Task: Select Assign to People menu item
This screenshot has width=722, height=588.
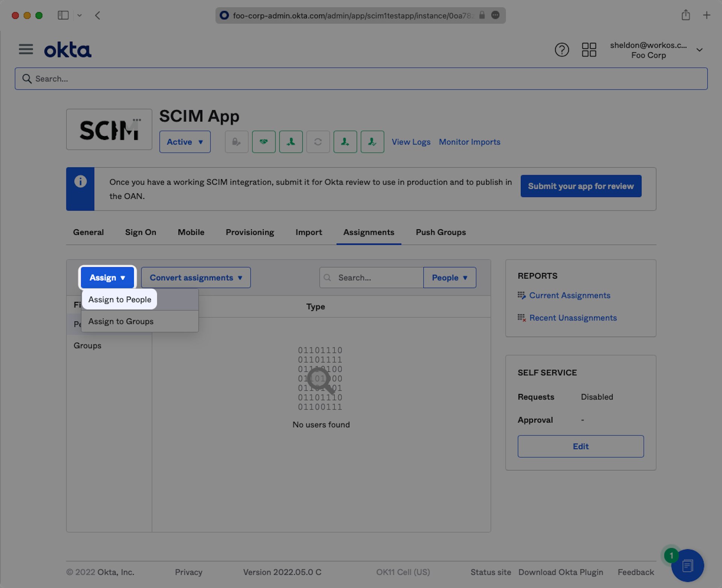Action: point(120,299)
